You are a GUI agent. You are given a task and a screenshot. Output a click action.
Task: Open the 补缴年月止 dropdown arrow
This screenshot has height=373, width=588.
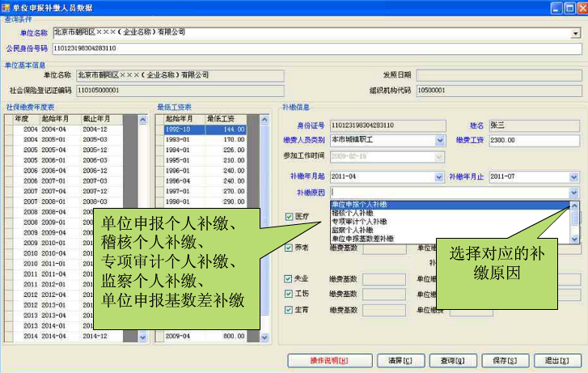pyautogui.click(x=573, y=176)
